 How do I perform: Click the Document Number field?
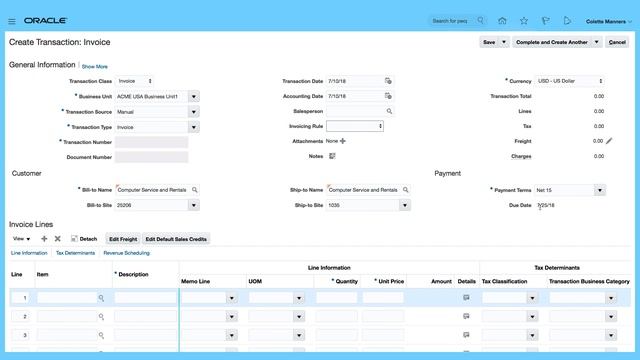(x=151, y=157)
